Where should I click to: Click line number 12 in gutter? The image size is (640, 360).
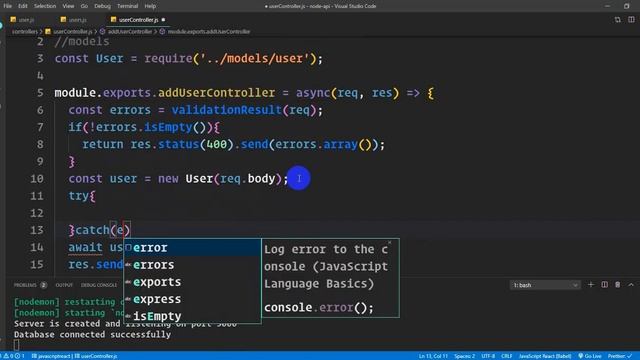[x=37, y=213]
